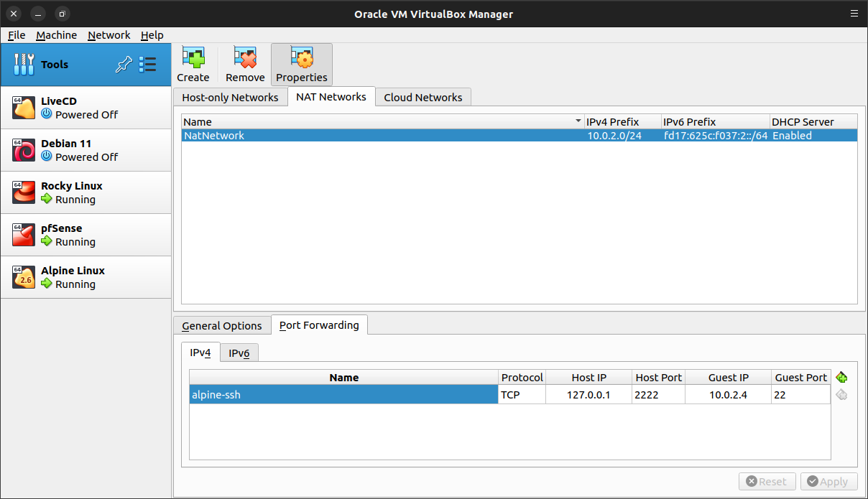
Task: Select the NAT Networks tab
Action: click(x=331, y=96)
